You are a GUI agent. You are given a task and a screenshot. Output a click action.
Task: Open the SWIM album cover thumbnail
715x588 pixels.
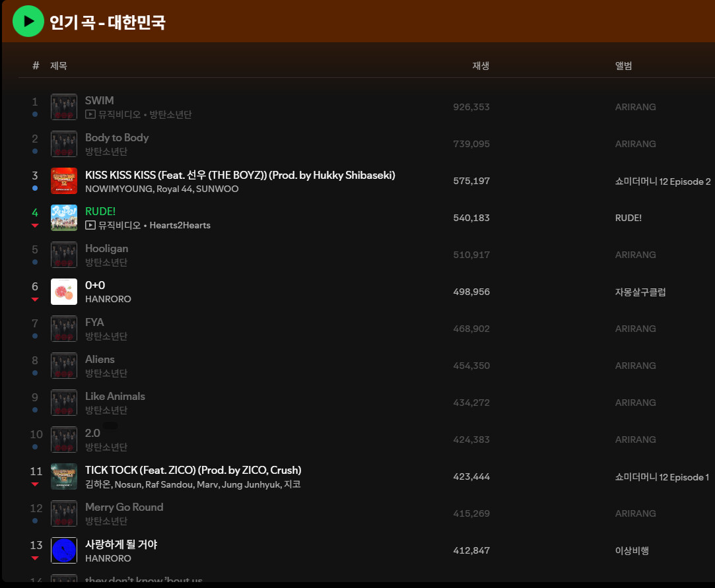(x=64, y=107)
